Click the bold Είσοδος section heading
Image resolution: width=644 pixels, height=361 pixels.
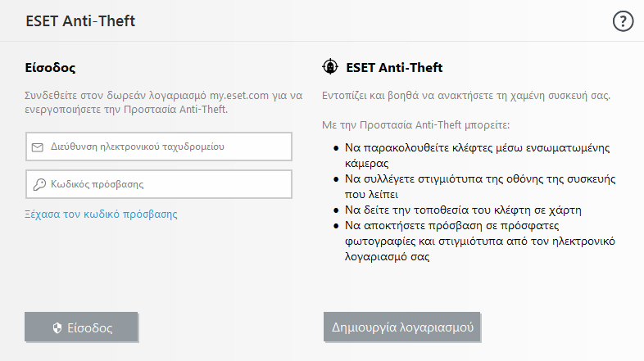(x=51, y=67)
